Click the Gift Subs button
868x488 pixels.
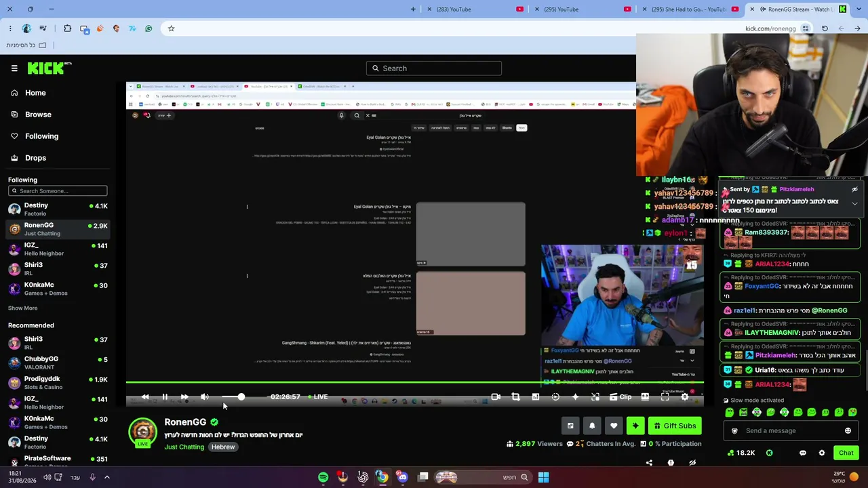tap(675, 426)
